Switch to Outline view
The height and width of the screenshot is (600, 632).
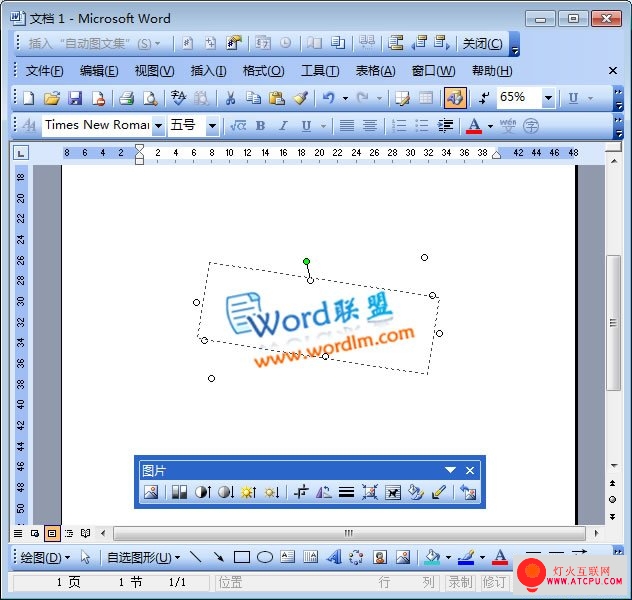point(69,534)
